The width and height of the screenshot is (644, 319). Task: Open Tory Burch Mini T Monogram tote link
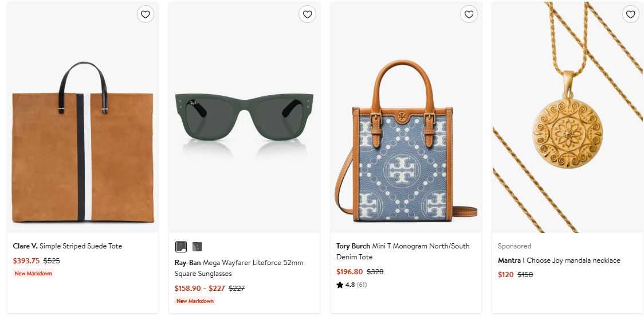click(403, 251)
